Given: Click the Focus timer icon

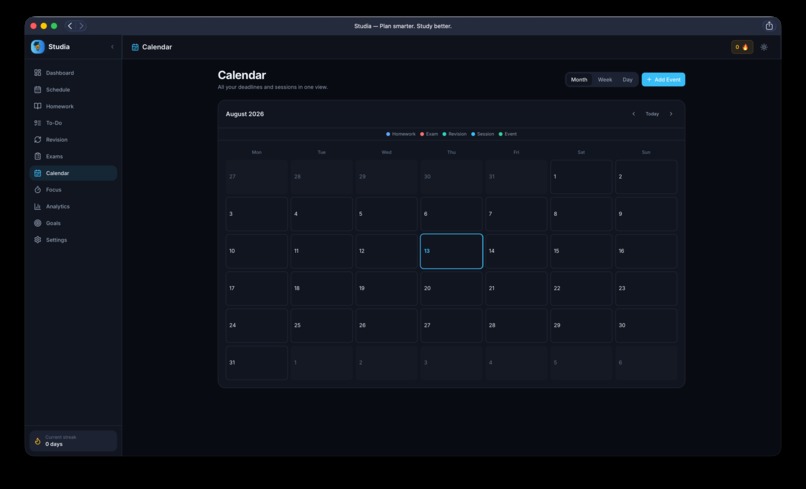Looking at the screenshot, I should [x=38, y=190].
